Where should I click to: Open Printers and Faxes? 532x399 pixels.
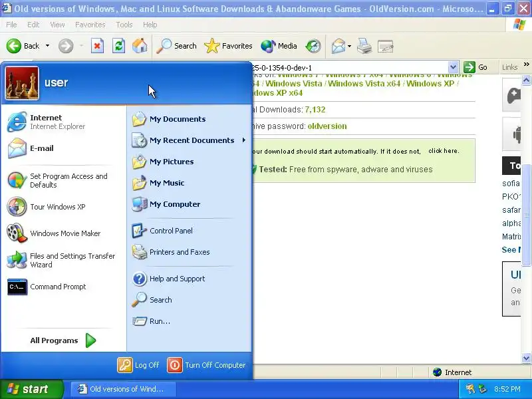pos(189,252)
